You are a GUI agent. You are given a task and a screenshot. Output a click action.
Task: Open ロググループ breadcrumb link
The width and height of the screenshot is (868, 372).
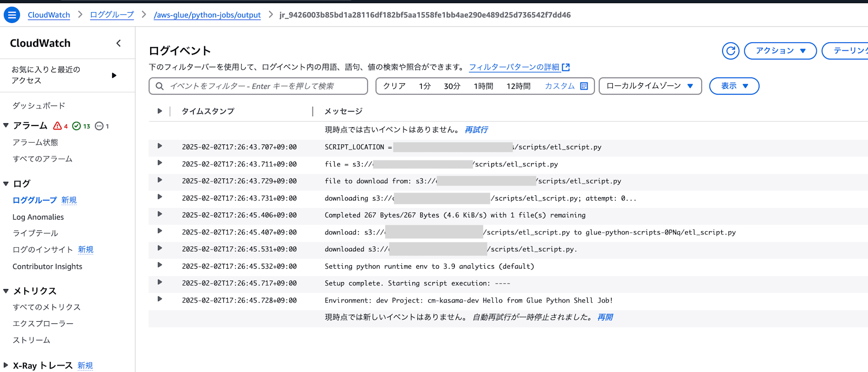click(x=112, y=15)
